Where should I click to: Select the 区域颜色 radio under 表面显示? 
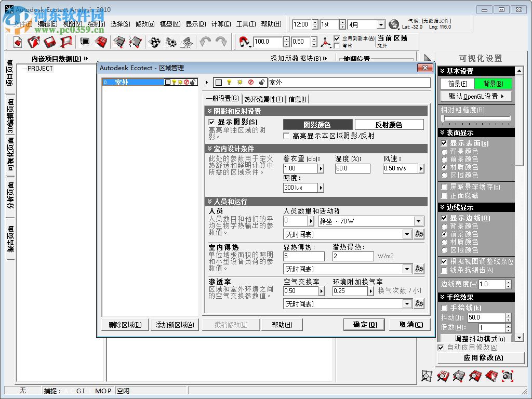coord(444,176)
